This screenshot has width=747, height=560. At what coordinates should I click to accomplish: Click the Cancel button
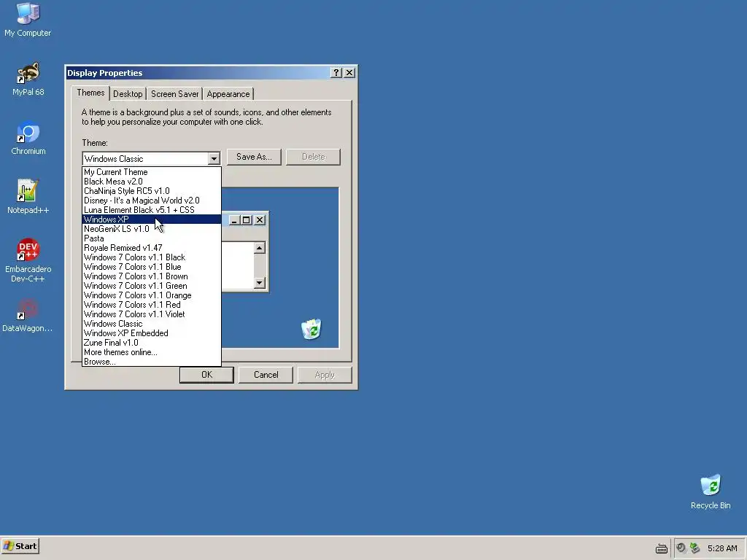pos(266,375)
